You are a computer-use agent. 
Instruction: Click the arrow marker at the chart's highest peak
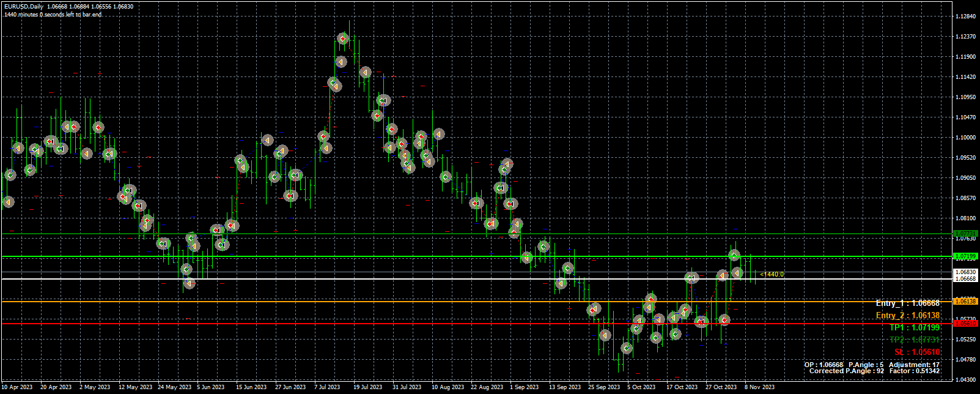tap(344, 39)
